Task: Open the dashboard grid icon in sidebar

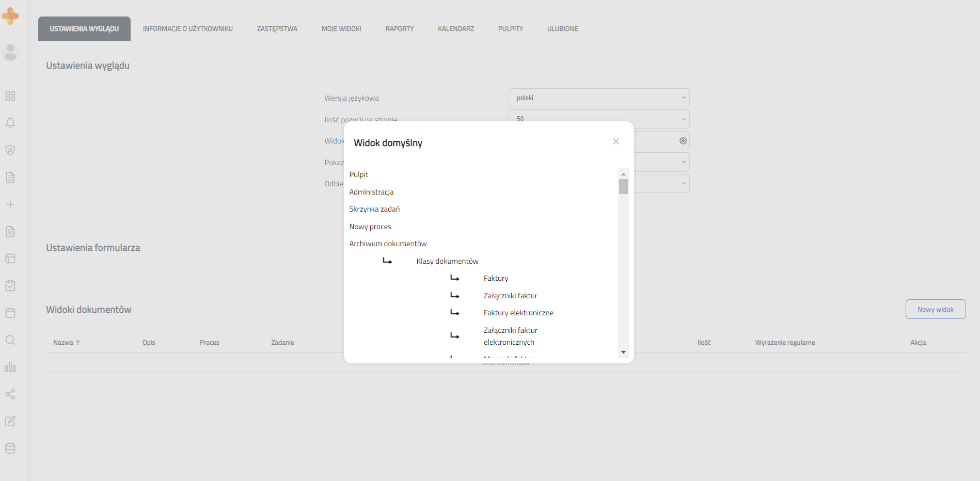Action: pyautogui.click(x=10, y=96)
